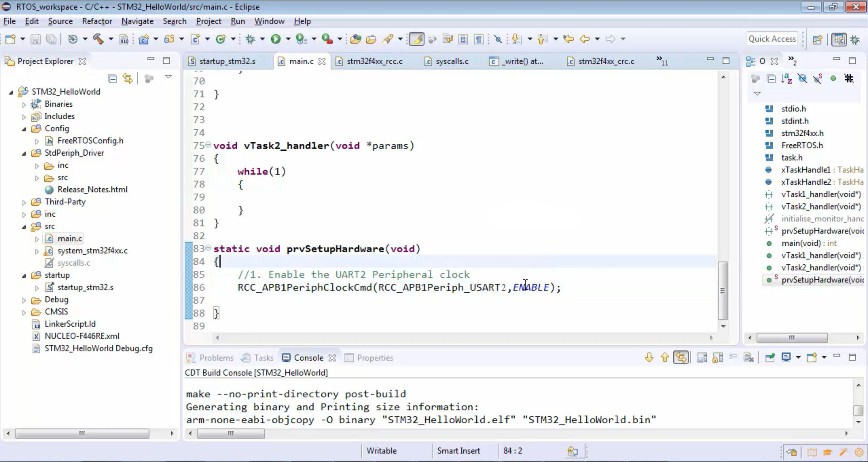Click Collapse All in Project Explorer
The width and height of the screenshot is (868, 462).
pyautogui.click(x=112, y=79)
